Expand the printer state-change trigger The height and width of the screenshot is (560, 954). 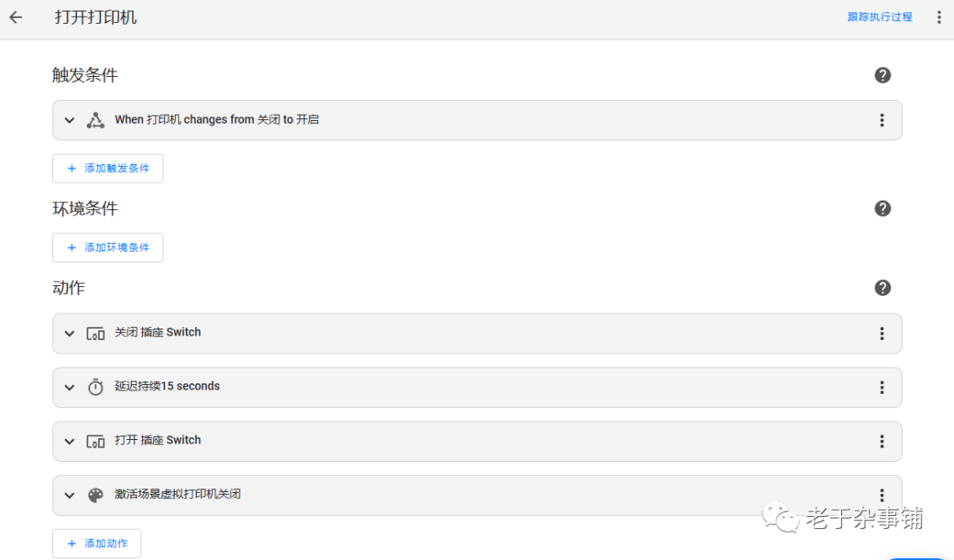70,120
